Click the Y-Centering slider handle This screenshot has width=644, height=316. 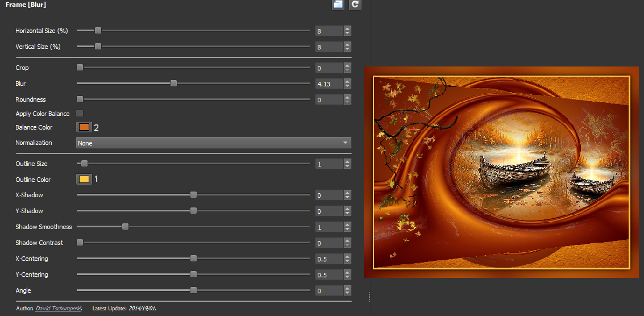coord(193,274)
